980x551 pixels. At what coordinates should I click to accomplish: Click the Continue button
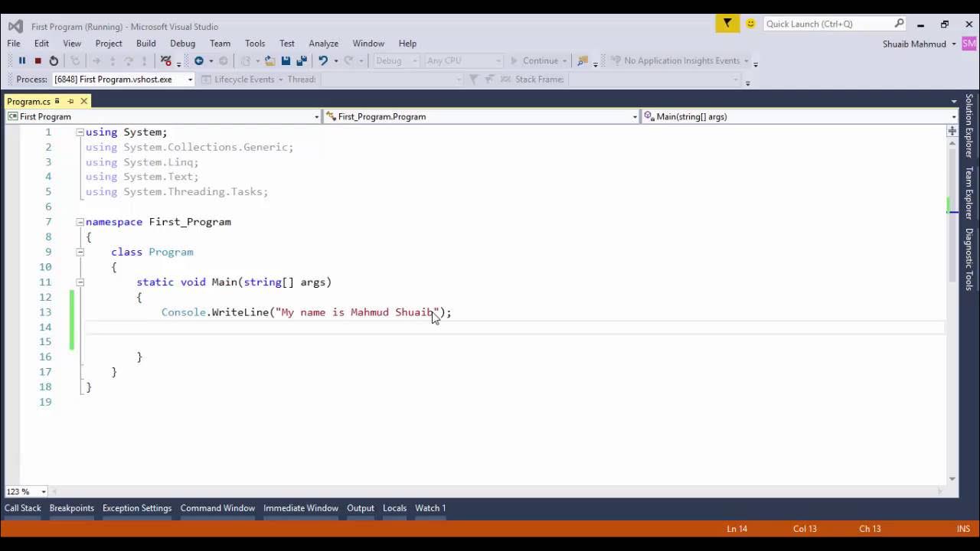[541, 60]
